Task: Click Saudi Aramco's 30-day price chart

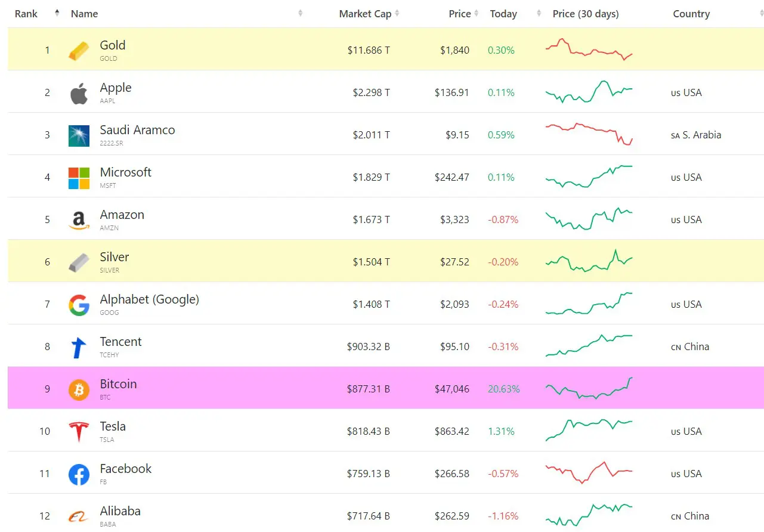Action: 589,134
